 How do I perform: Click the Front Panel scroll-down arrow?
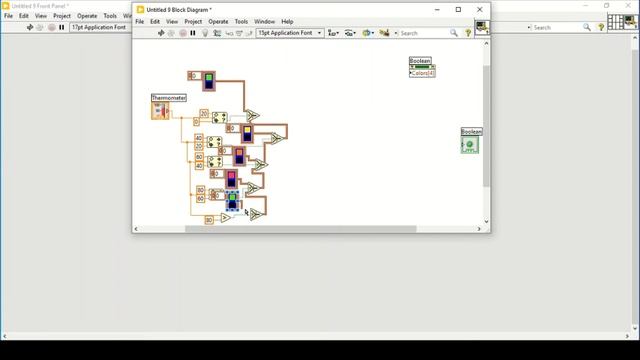pyautogui.click(x=635, y=328)
